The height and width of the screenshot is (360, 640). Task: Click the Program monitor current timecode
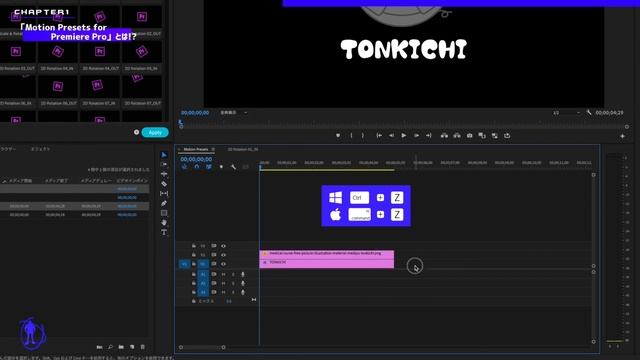[x=195, y=113]
